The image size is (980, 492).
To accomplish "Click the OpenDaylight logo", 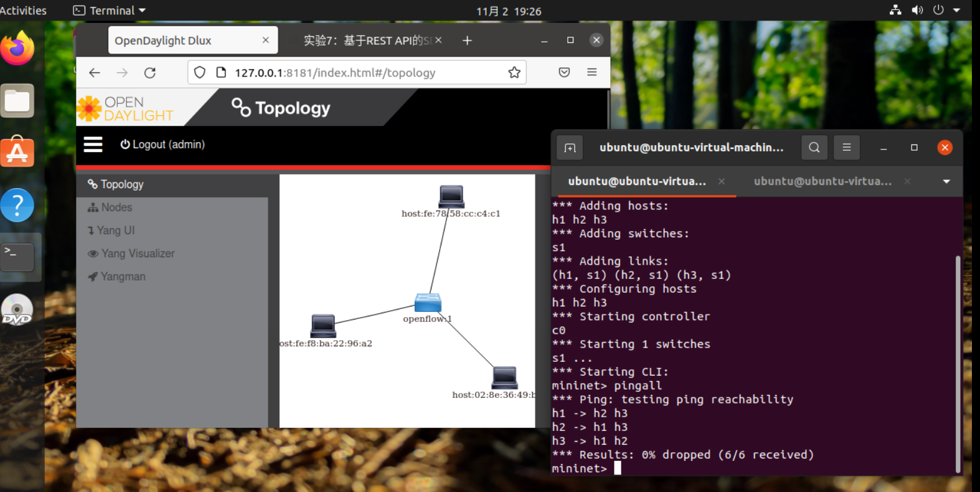I will (125, 109).
